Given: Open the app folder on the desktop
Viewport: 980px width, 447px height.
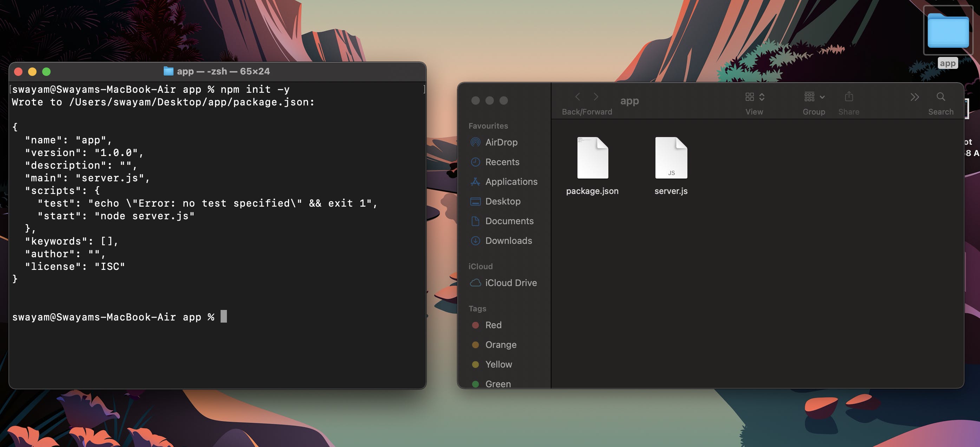Looking at the screenshot, I should point(948,31).
